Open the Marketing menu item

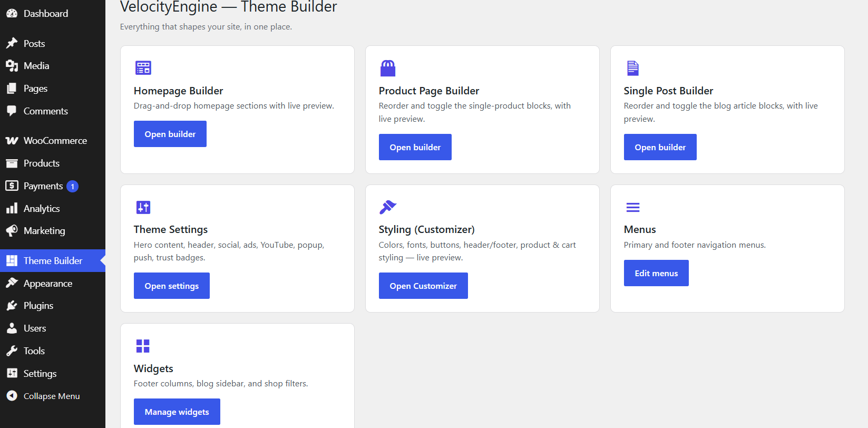point(53,231)
